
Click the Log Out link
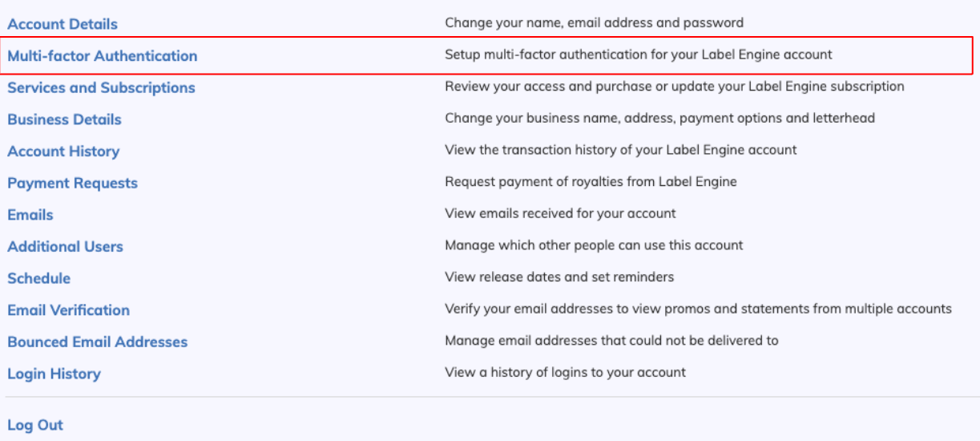(35, 425)
